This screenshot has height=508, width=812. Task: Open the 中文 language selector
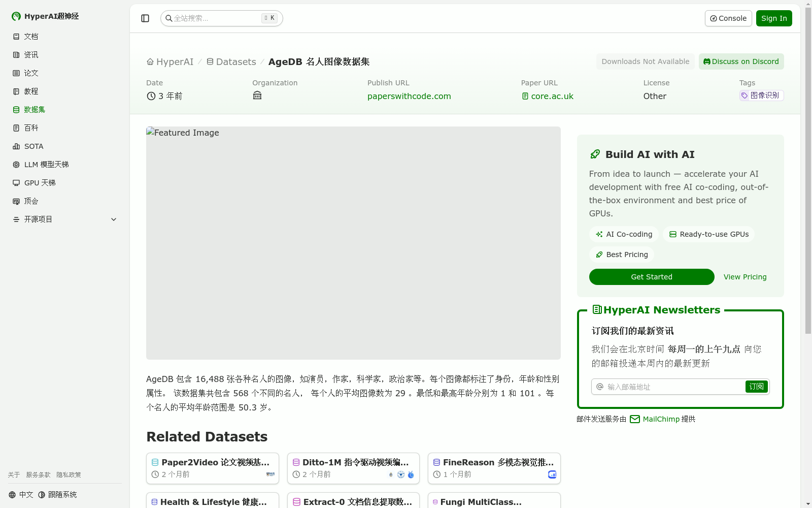point(21,495)
